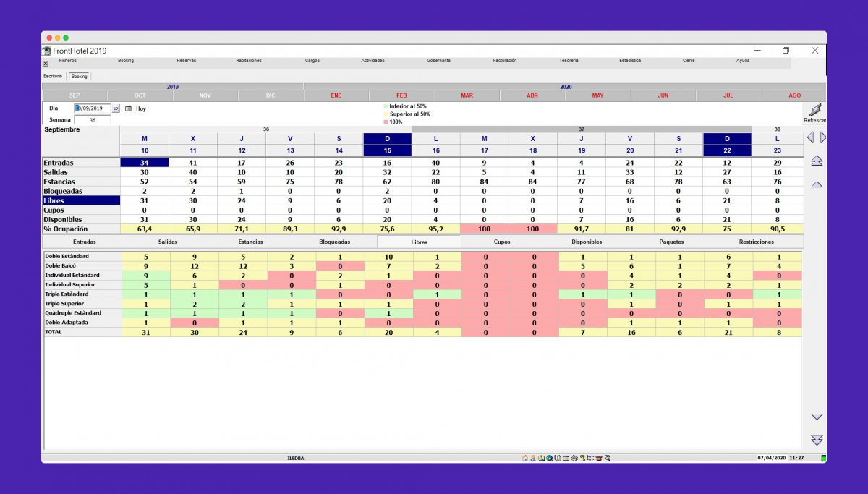Click the Doble Balcó room type row
The height and width of the screenshot is (494, 868).
tap(422, 266)
